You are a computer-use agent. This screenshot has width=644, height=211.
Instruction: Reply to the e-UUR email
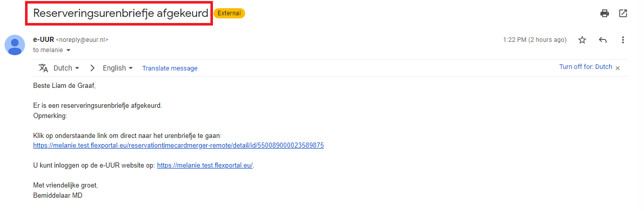tap(603, 40)
